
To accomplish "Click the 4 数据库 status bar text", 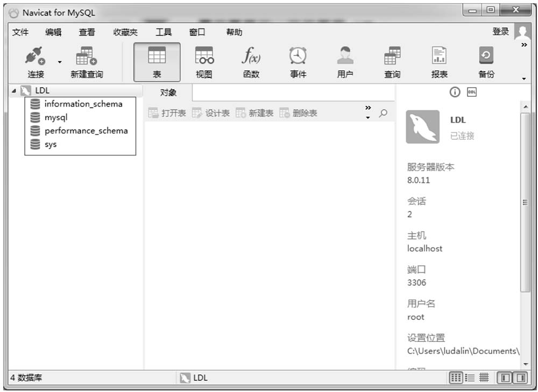I will coord(26,377).
